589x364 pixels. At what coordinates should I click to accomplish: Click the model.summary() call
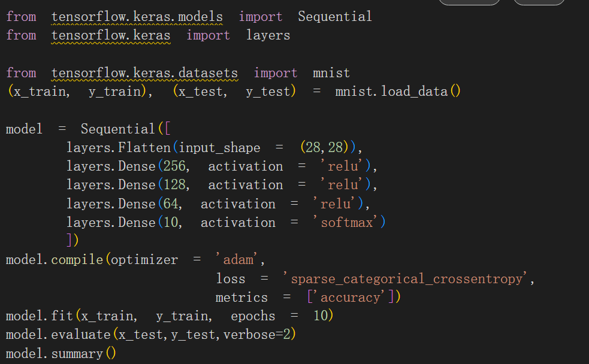point(61,354)
